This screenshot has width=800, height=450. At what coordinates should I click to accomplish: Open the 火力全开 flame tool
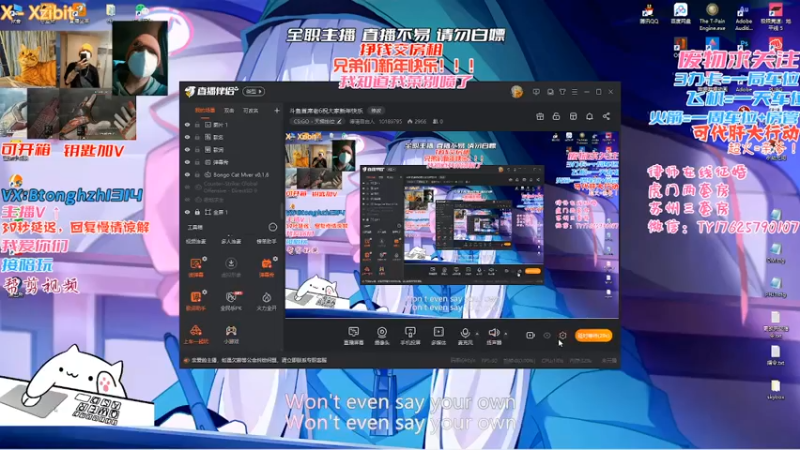(266, 301)
